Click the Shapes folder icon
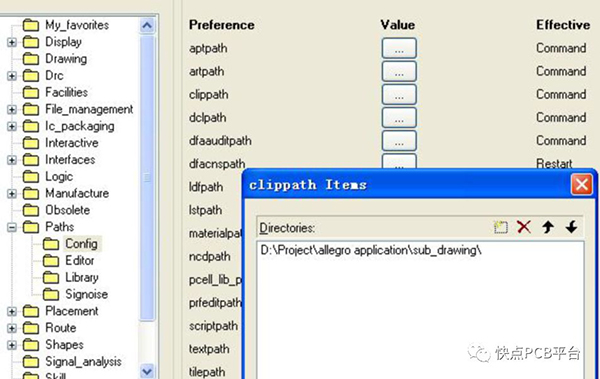 click(x=31, y=345)
